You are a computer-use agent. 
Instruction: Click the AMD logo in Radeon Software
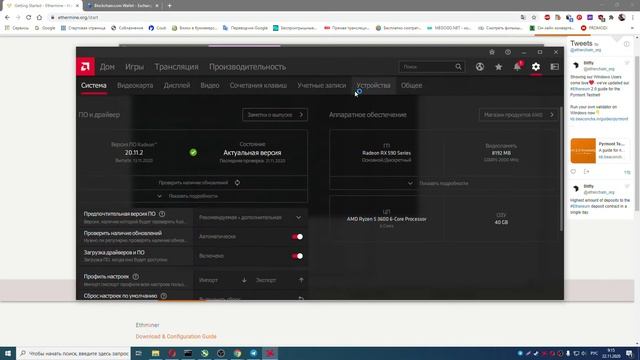85,67
